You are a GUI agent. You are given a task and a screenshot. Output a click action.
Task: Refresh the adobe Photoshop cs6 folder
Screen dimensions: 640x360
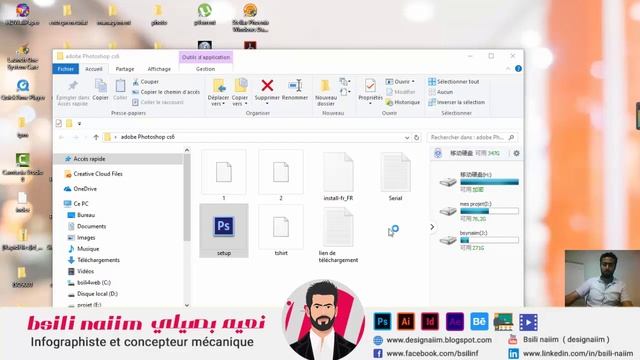pyautogui.click(x=416, y=138)
